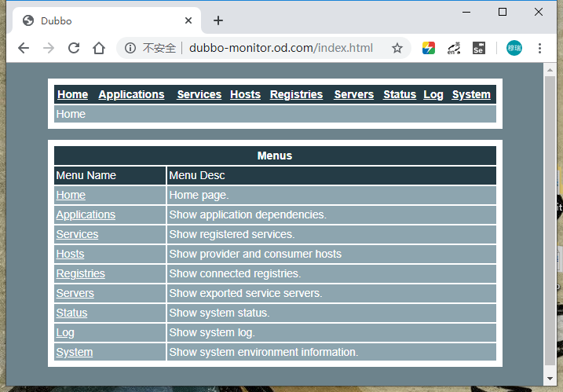Open Applications in the top navigation bar
The image size is (563, 392).
point(131,94)
